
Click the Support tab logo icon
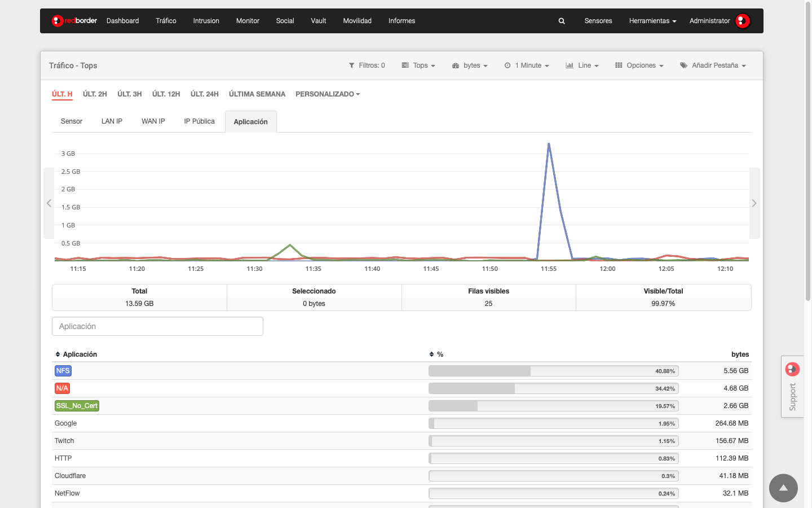pos(792,369)
